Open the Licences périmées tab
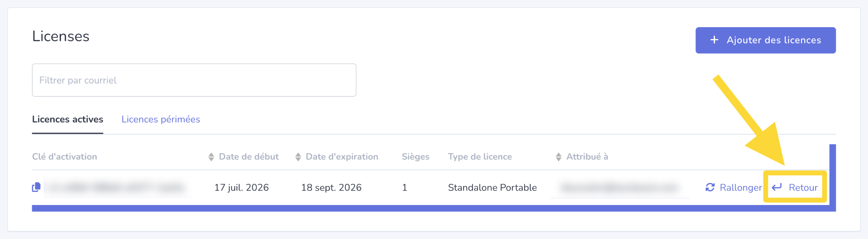This screenshot has width=868, height=239. pyautogui.click(x=161, y=119)
